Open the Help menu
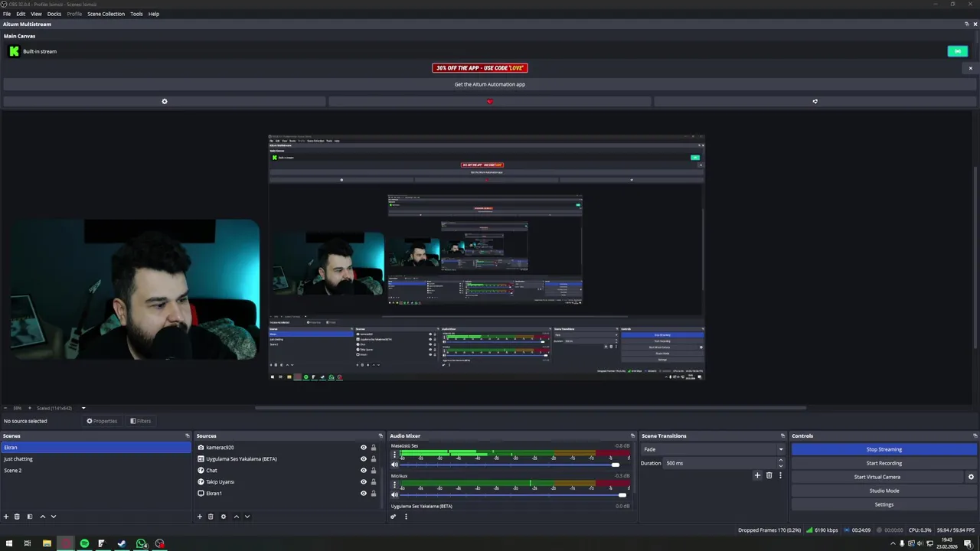Image resolution: width=980 pixels, height=551 pixels. click(154, 14)
